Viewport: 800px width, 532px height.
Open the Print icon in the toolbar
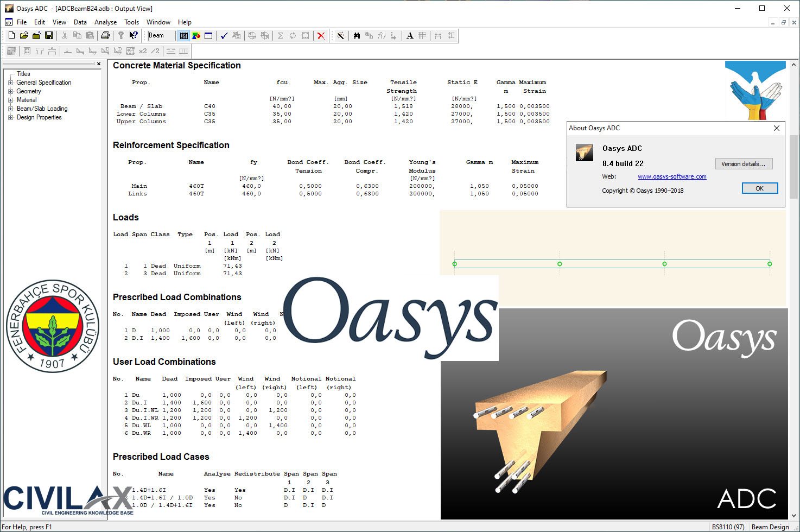pos(105,35)
